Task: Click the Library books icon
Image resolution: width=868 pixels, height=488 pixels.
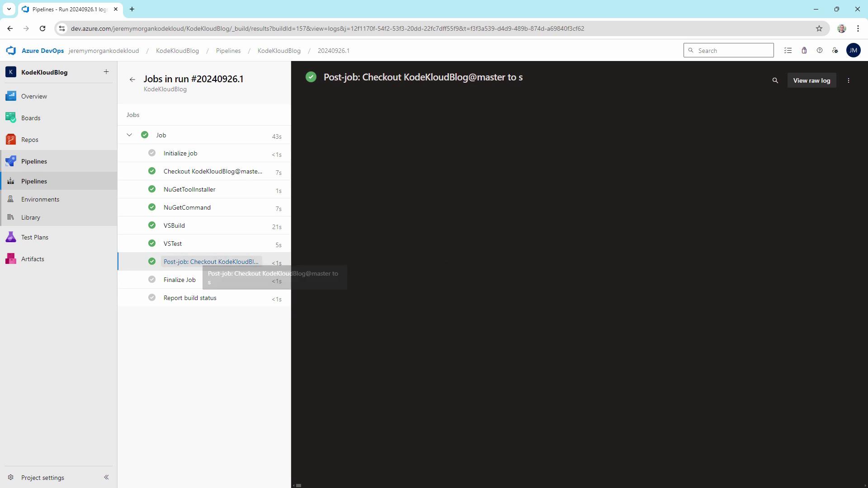Action: (11, 217)
